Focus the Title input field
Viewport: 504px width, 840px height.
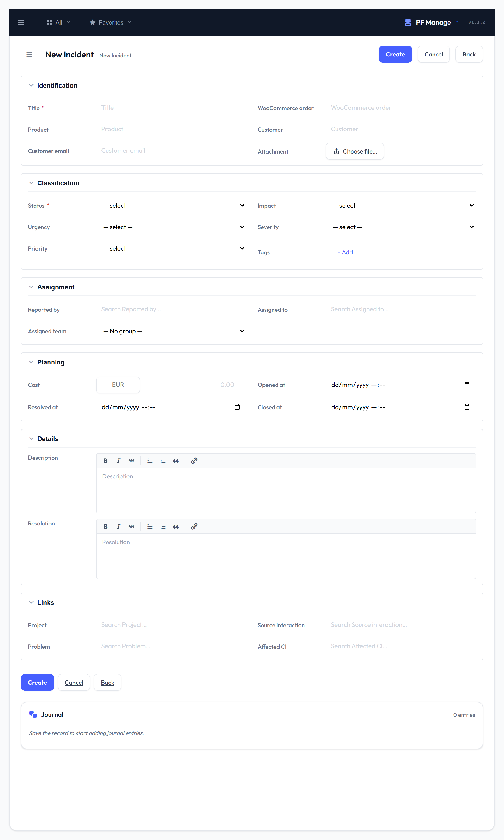(x=171, y=108)
